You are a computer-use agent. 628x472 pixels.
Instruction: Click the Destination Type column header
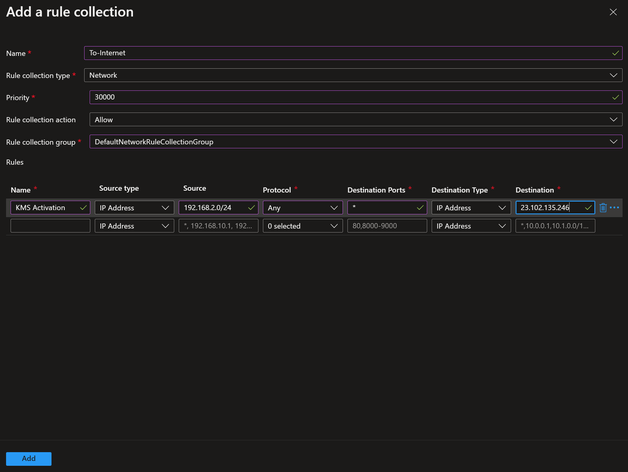click(459, 190)
